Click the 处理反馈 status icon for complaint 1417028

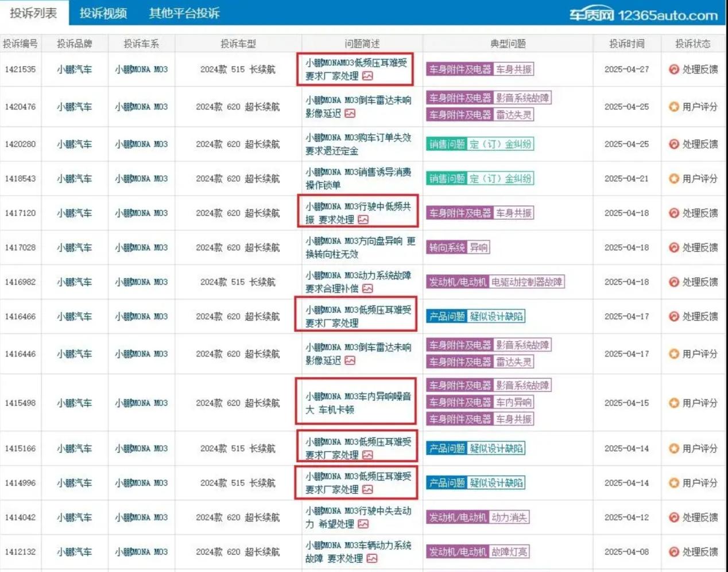674,247
